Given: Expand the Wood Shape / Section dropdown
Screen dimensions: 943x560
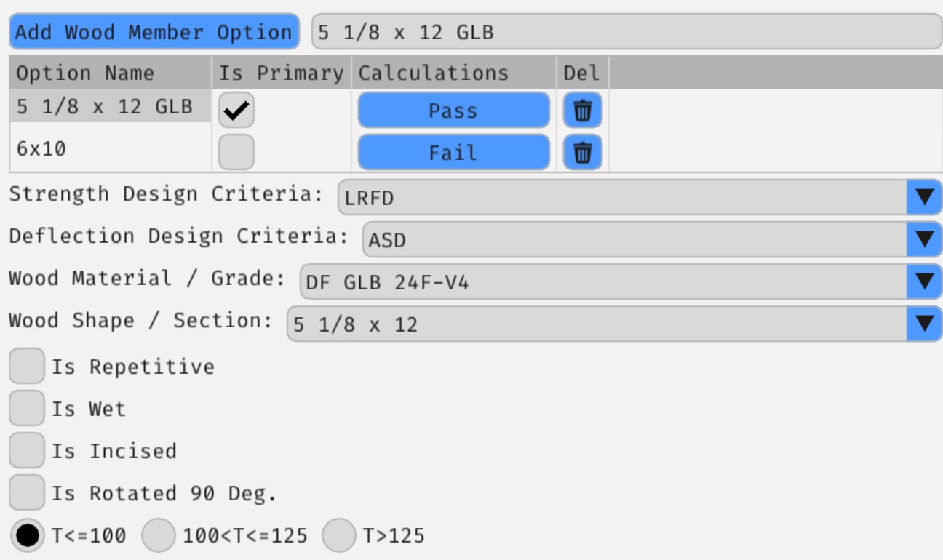Looking at the screenshot, I should click(922, 320).
